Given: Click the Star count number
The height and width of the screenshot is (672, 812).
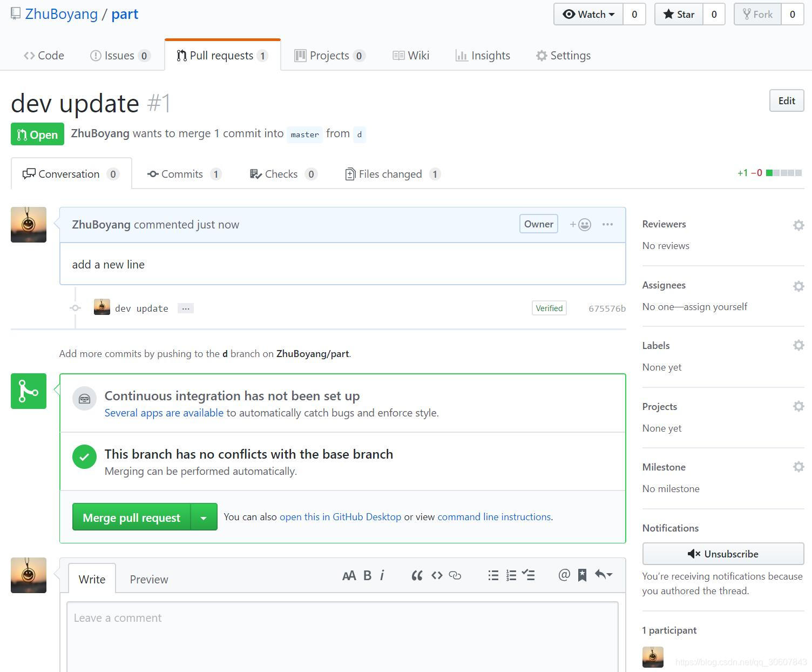Looking at the screenshot, I should click(x=714, y=14).
